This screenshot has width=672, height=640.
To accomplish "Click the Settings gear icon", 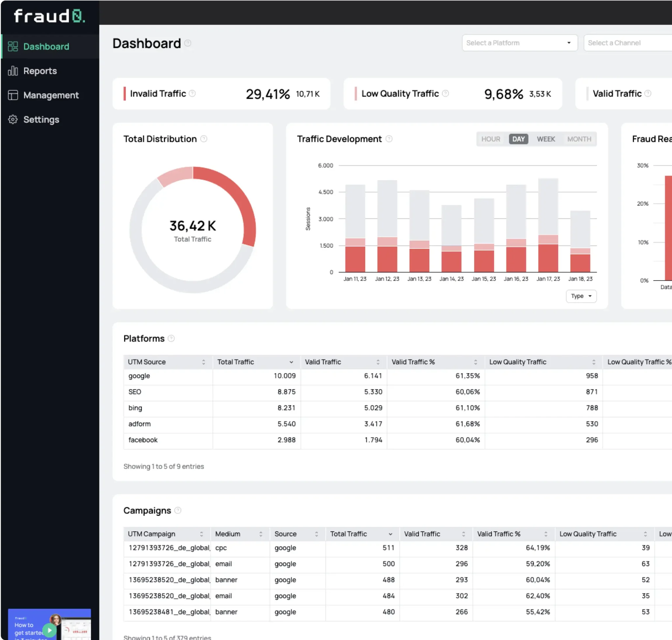I will click(12, 119).
